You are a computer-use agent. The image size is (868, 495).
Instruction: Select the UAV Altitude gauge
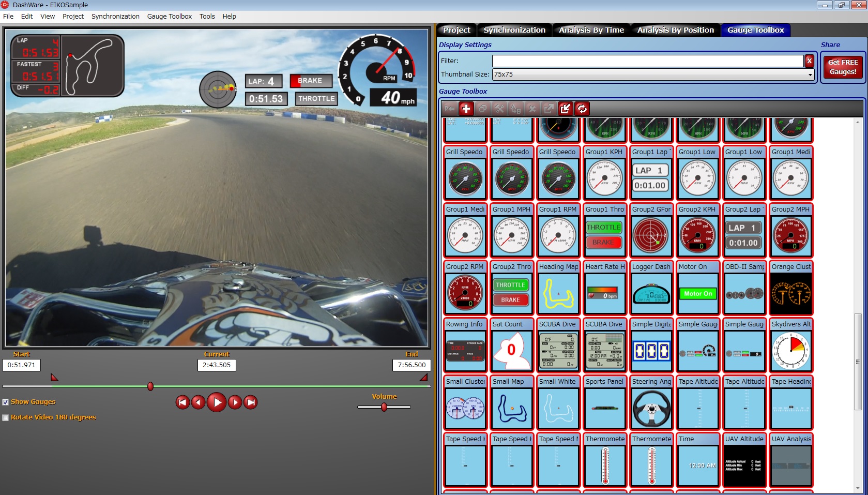(x=744, y=460)
